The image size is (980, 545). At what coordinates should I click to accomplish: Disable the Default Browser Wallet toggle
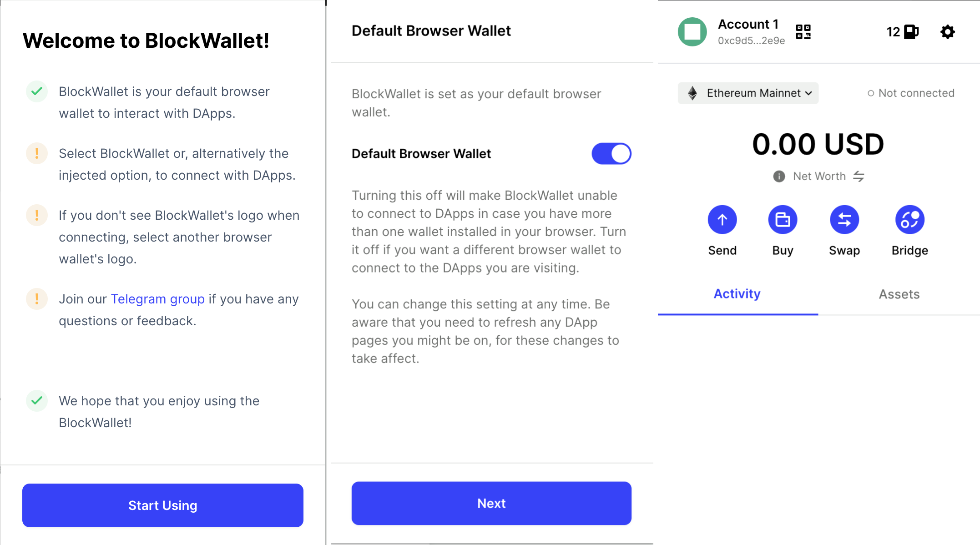point(611,154)
